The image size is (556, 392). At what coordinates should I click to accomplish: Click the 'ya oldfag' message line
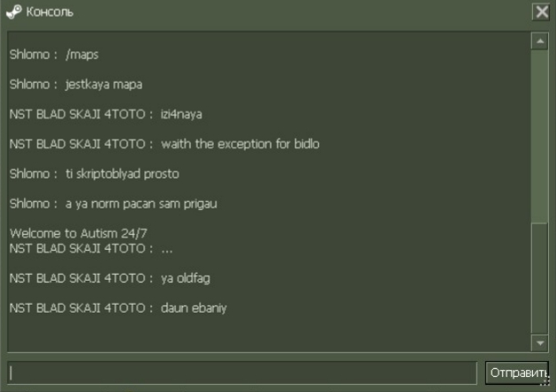[110, 278]
